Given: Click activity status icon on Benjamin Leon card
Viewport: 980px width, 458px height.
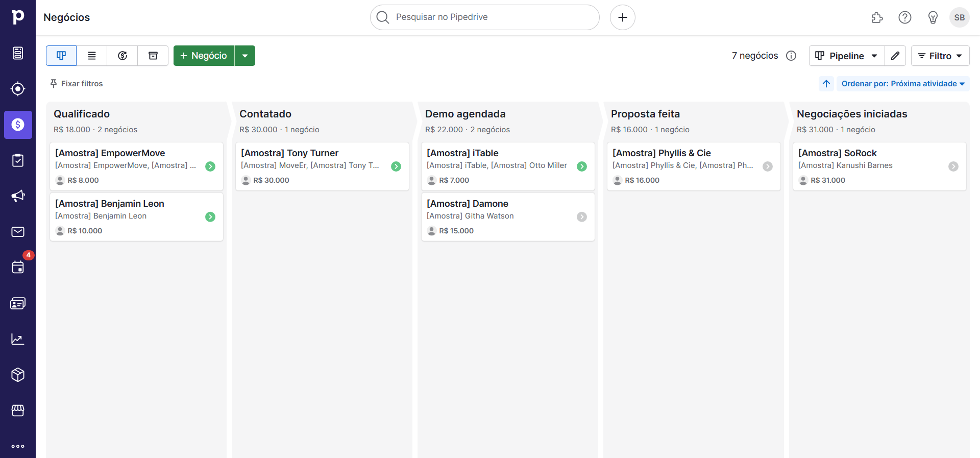Looking at the screenshot, I should click(x=210, y=217).
